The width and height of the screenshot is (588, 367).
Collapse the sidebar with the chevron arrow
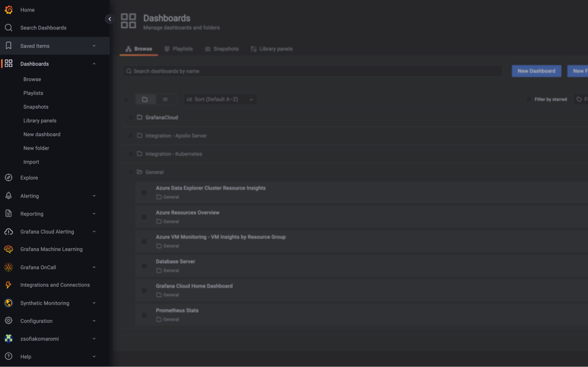(x=110, y=19)
